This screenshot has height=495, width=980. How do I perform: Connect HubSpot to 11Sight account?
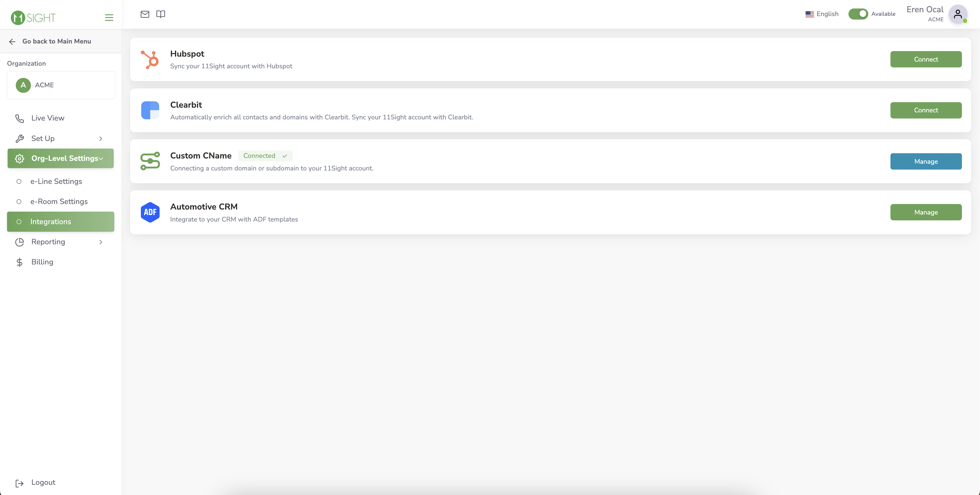click(926, 59)
